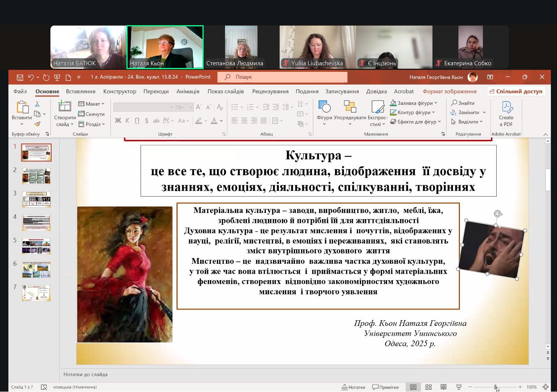Toggle normal view button in status bar
Image resolution: width=557 pixels, height=392 pixels.
pos(413,387)
